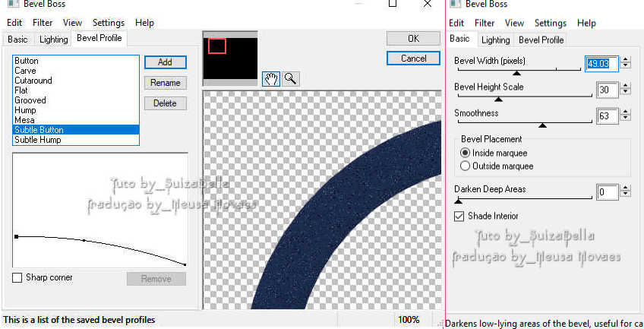Image resolution: width=644 pixels, height=329 pixels.
Task: Open the Edit menu in right window
Action: (x=456, y=23)
